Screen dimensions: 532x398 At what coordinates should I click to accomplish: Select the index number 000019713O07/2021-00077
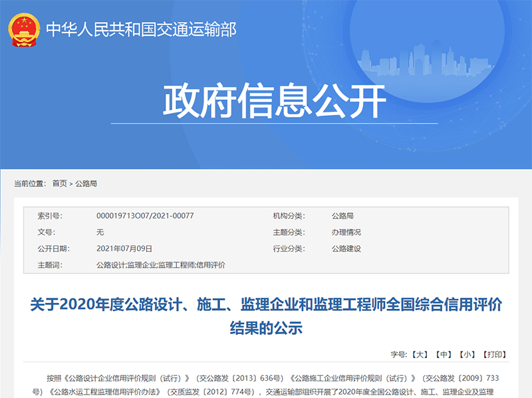[145, 216]
